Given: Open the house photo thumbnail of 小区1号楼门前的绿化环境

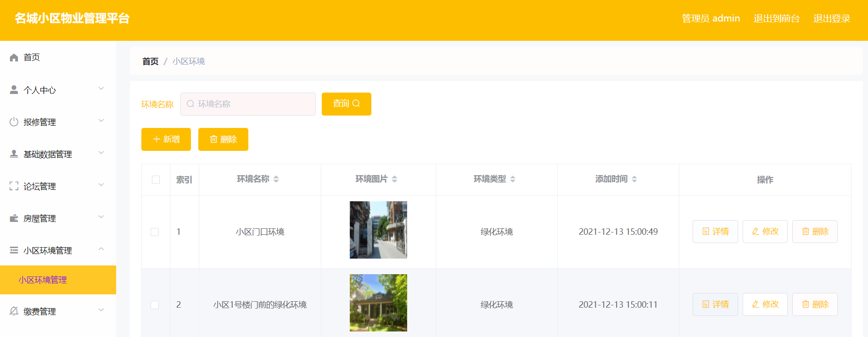Looking at the screenshot, I should (378, 303).
